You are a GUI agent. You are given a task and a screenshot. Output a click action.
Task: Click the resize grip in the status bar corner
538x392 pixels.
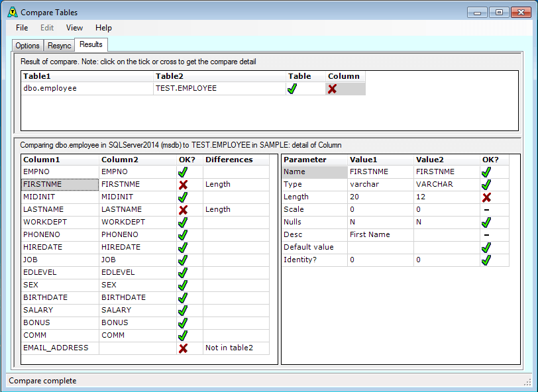coord(527,382)
